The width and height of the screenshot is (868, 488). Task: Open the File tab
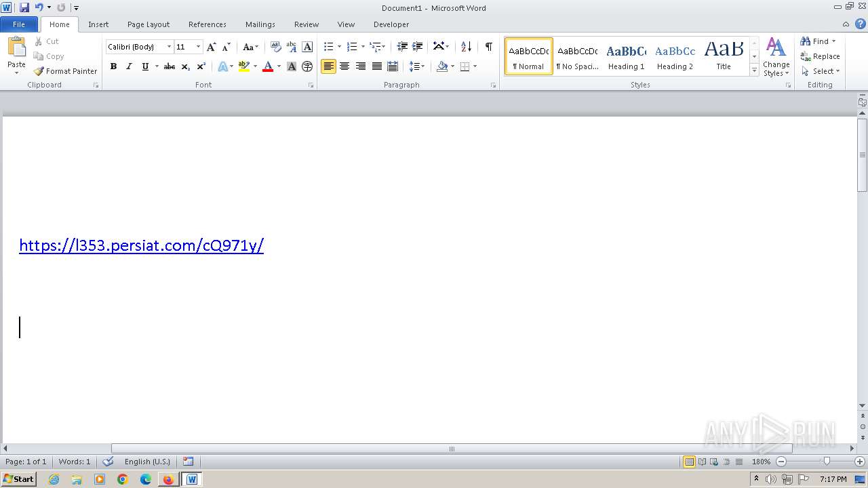(19, 24)
